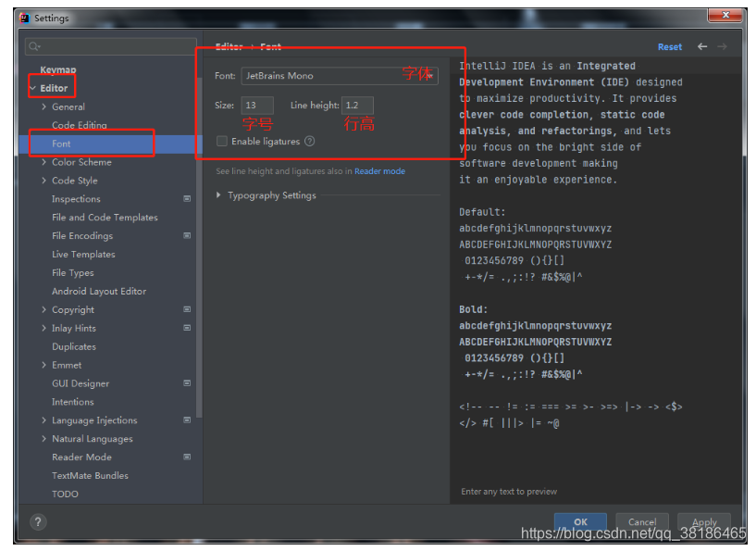This screenshot has width=756, height=551.
Task: Confirm with the OK button
Action: coord(580,521)
